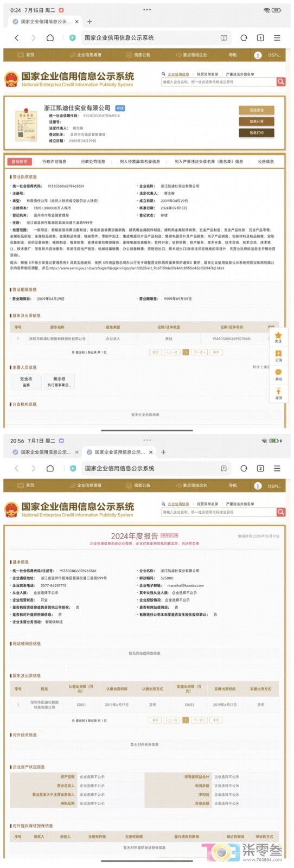Tap the home icon in lower browser
The height and width of the screenshot is (868, 294).
tap(50, 468)
